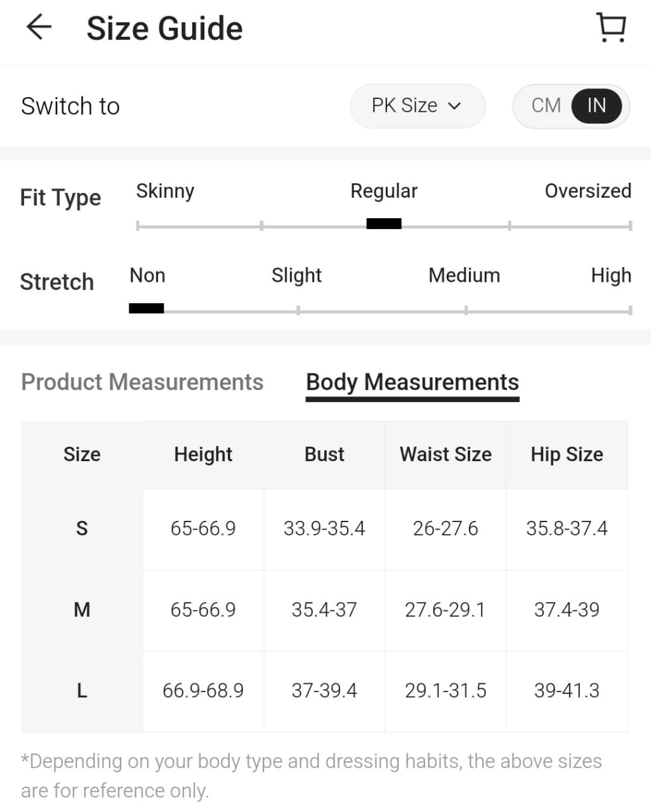
Task: Click the Hip Size column header
Action: (x=567, y=454)
